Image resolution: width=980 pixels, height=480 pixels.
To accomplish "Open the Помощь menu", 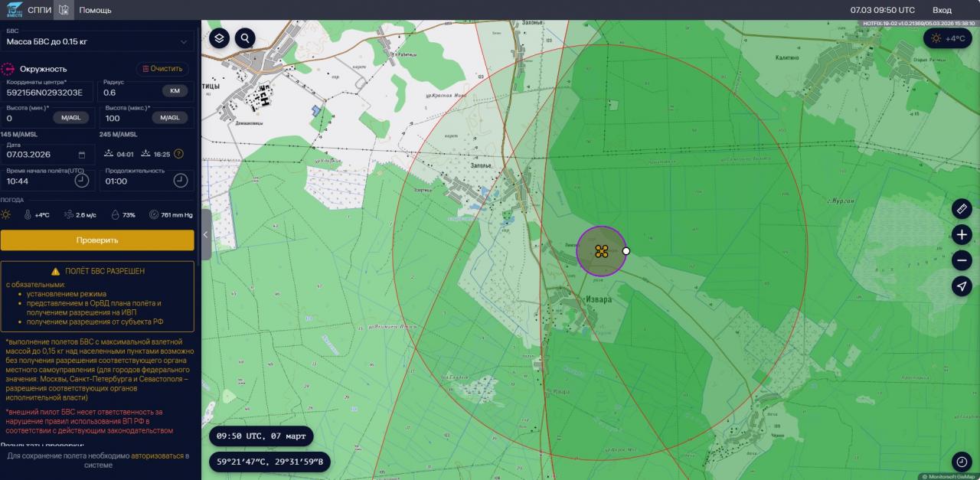I will 95,10.
